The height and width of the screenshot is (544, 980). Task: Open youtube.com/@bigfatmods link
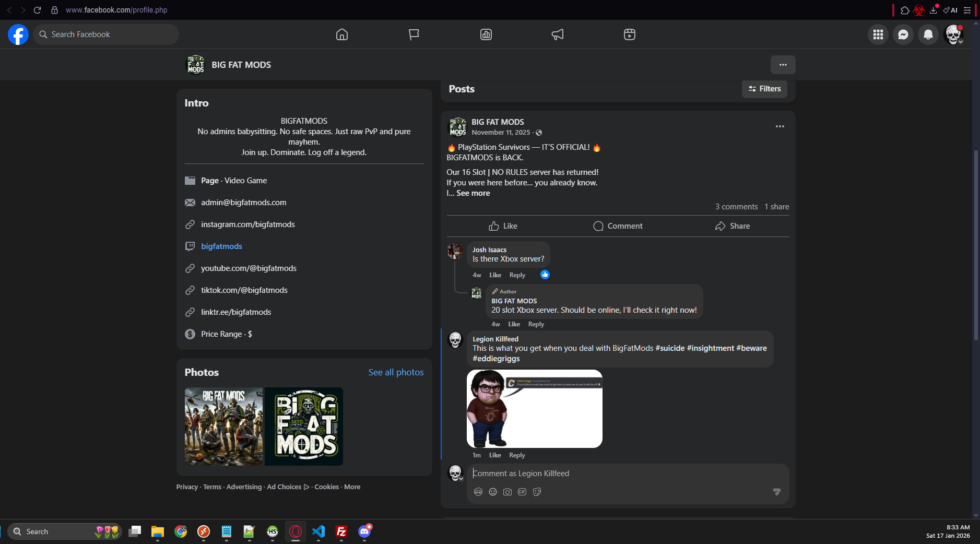249,268
